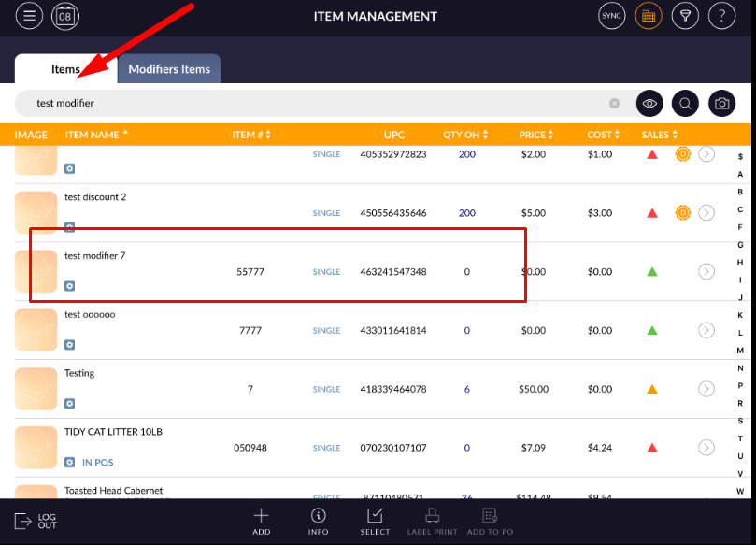Open the filter funnel icon

tap(685, 16)
